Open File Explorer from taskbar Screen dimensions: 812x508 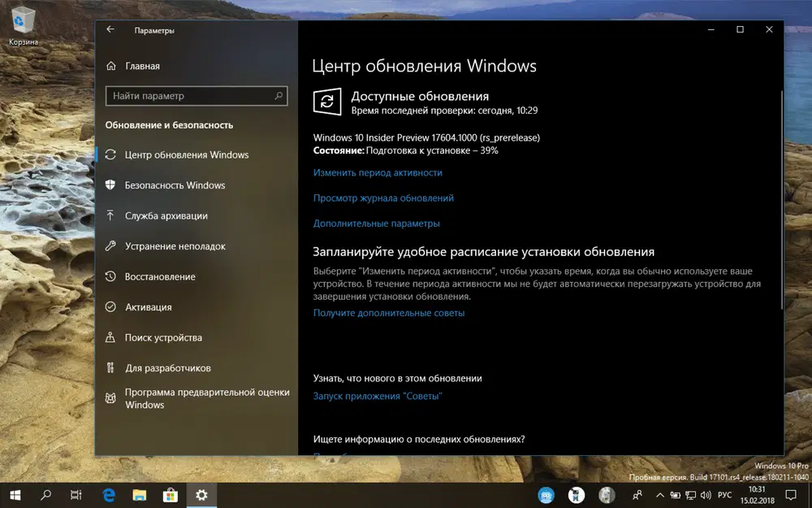tap(140, 495)
